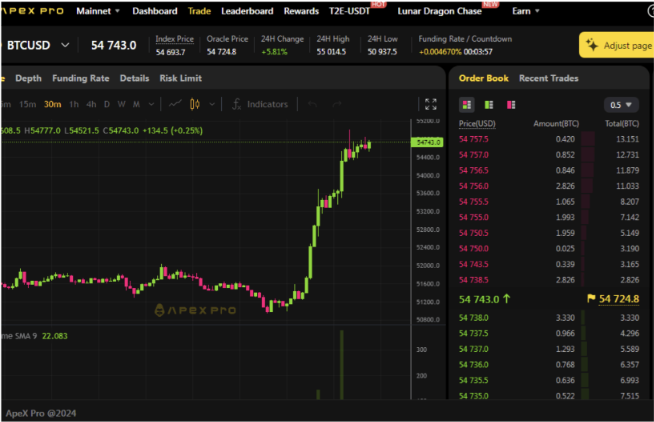Image resolution: width=654 pixels, height=422 pixels.
Task: Undo the last chart action
Action: (x=312, y=104)
